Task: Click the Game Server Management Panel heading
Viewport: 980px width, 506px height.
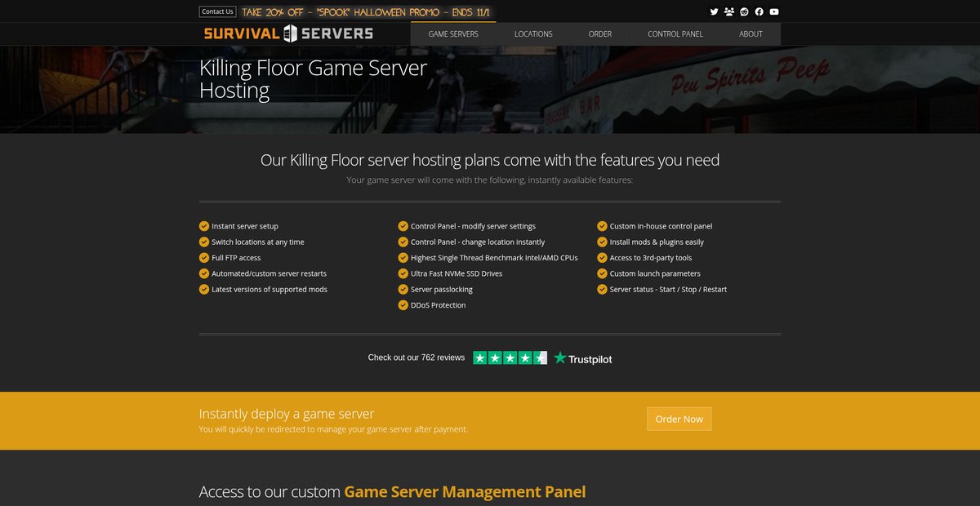Action: [x=465, y=492]
